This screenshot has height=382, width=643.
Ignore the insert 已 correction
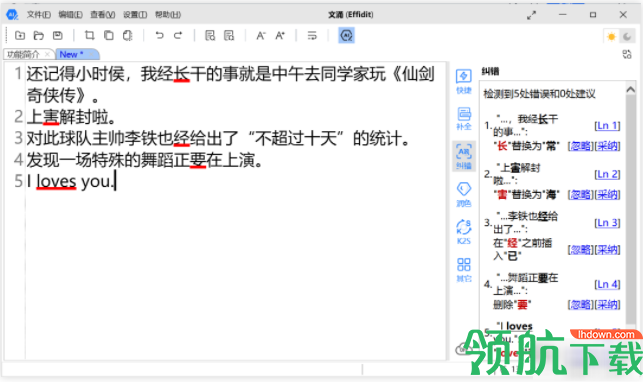tap(581, 250)
